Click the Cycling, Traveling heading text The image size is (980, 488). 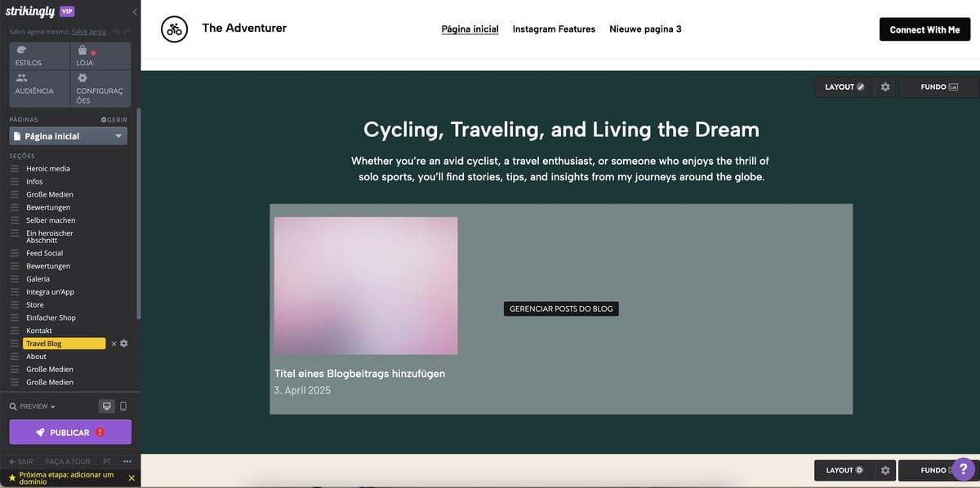point(561,130)
